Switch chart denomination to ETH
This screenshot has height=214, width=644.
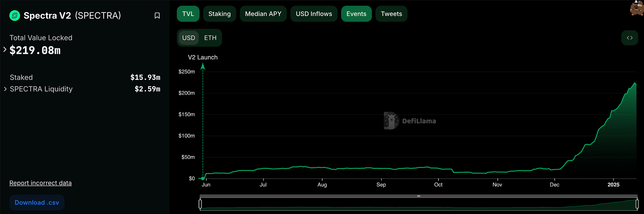pyautogui.click(x=210, y=38)
